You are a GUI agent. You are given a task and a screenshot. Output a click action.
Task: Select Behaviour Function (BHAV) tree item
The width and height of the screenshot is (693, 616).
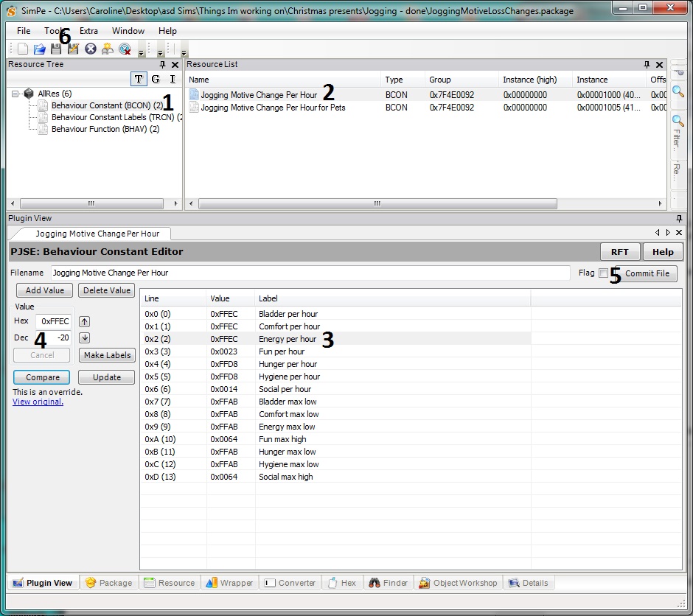[x=105, y=129]
